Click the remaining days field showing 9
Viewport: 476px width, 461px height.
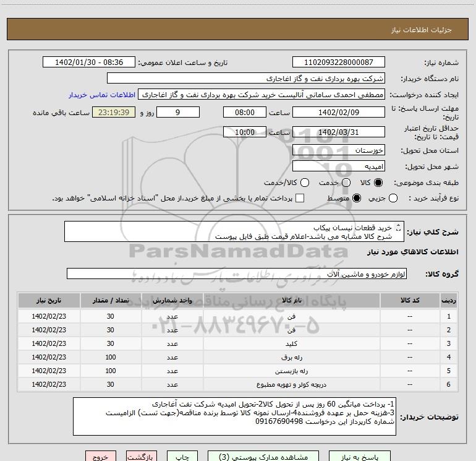pos(178,112)
